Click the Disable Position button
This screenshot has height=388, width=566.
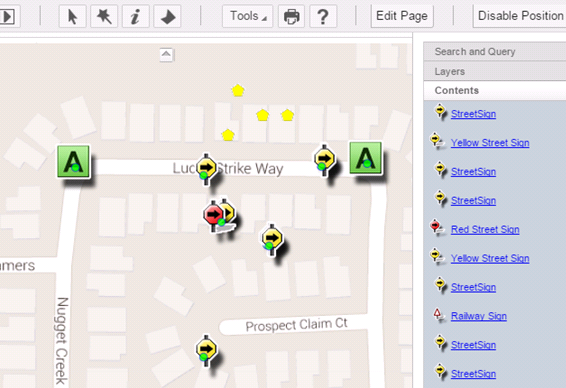(520, 16)
